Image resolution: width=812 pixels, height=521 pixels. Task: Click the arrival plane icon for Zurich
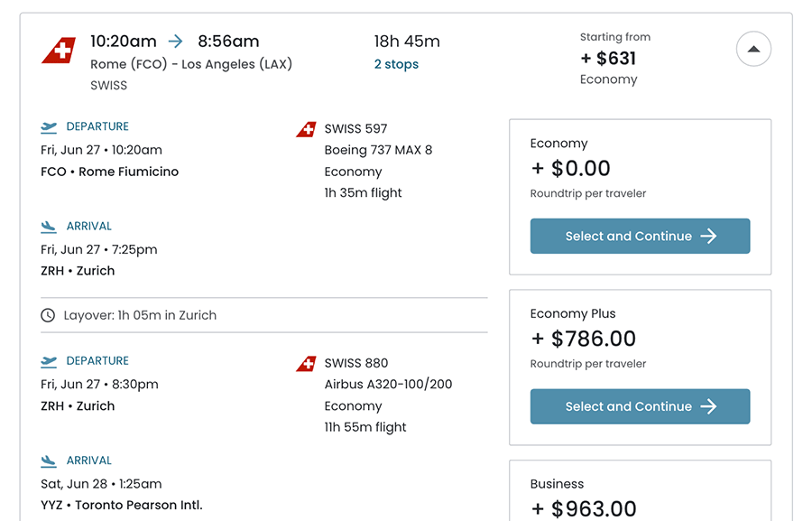click(49, 227)
